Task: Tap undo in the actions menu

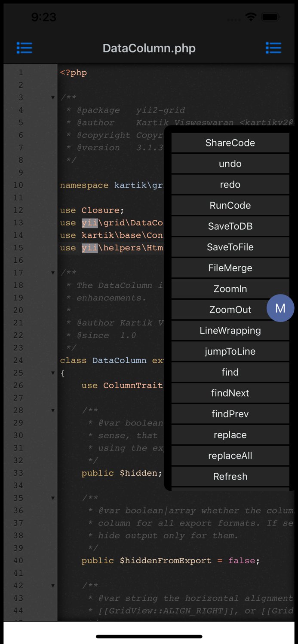Action: 230,164
